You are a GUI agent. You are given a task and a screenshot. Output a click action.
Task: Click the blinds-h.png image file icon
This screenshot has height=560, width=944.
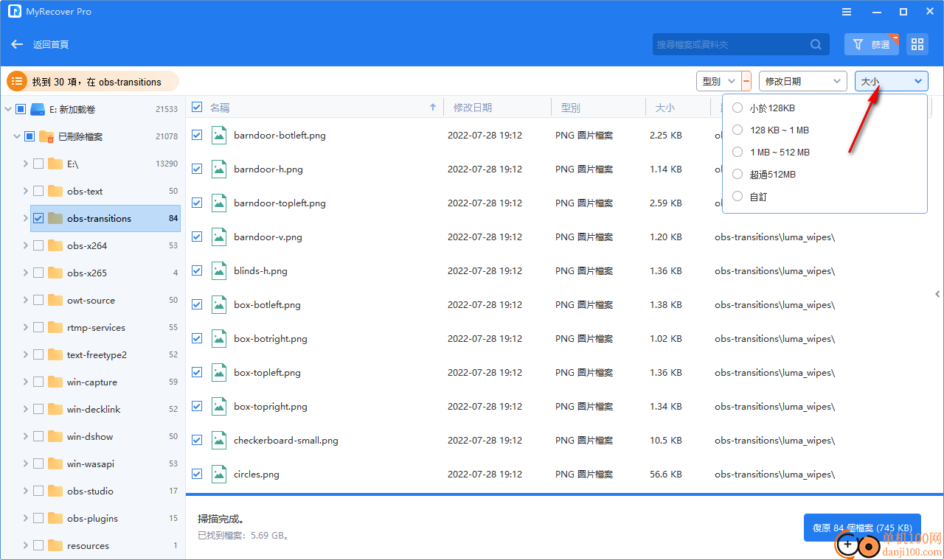tap(218, 270)
